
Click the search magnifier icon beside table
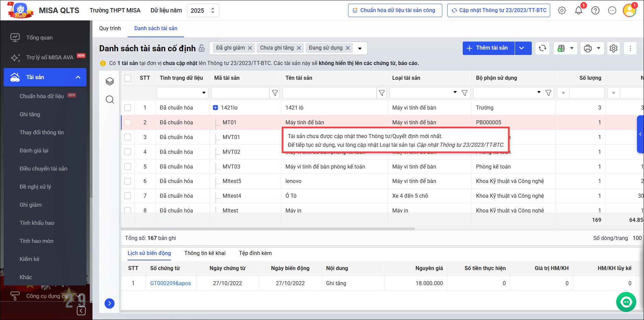110,100
